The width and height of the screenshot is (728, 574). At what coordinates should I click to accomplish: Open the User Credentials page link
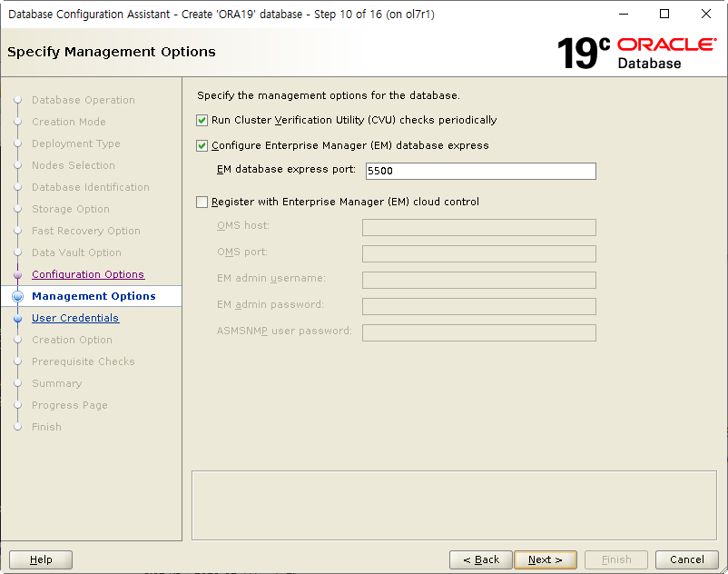pos(75,318)
